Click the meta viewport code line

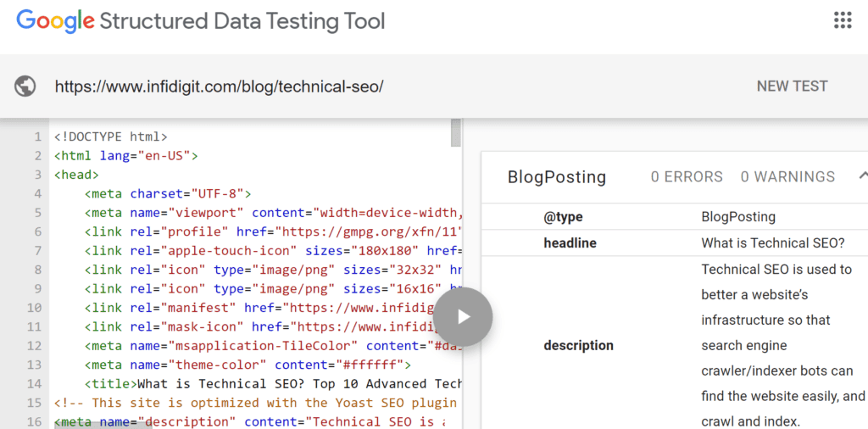[274, 213]
